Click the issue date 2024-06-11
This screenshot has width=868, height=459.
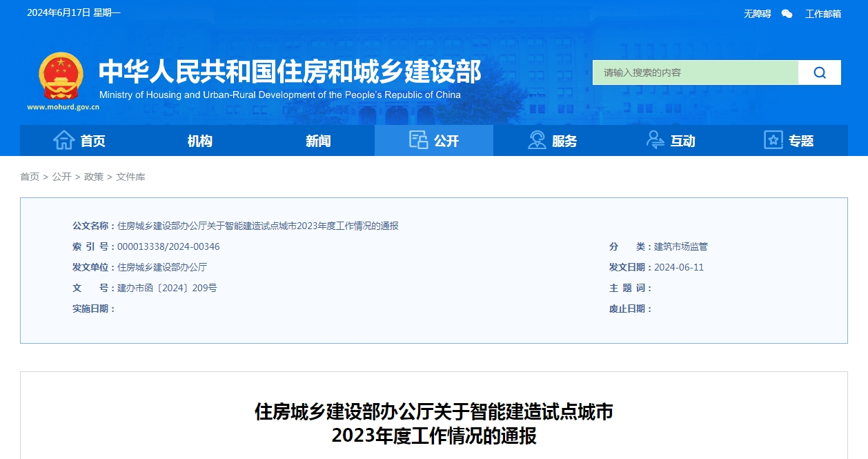[x=679, y=267]
